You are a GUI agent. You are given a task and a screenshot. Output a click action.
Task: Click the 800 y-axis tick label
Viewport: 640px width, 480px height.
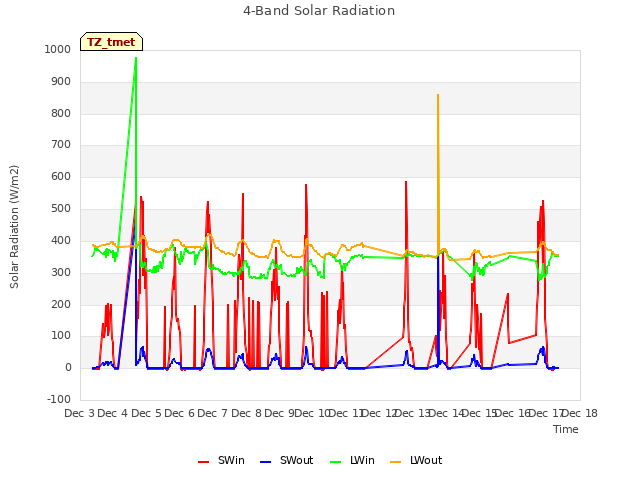tap(61, 113)
